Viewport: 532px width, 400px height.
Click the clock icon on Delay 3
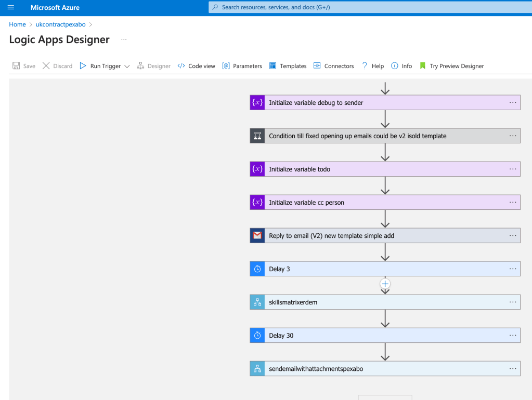click(x=257, y=269)
